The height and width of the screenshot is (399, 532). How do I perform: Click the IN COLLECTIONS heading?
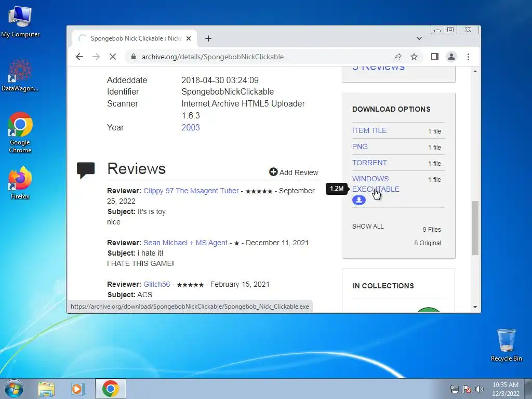click(x=383, y=286)
